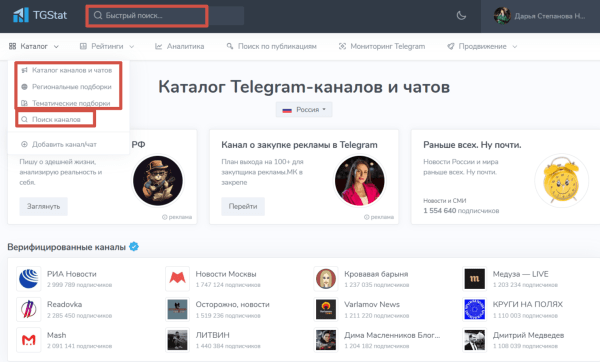The width and height of the screenshot is (600, 362).
Task: Open the Дима Масленников Блог channel link
Action: [x=392, y=335]
